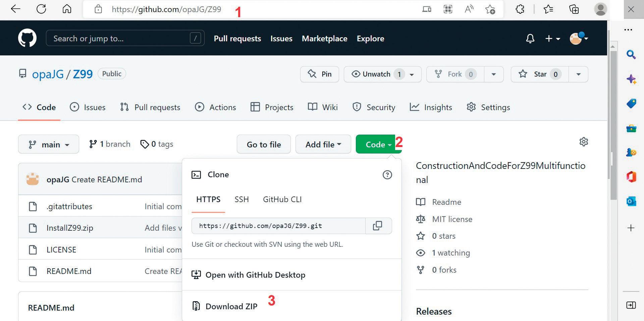Switch branch using the main dropdown

pos(49,144)
